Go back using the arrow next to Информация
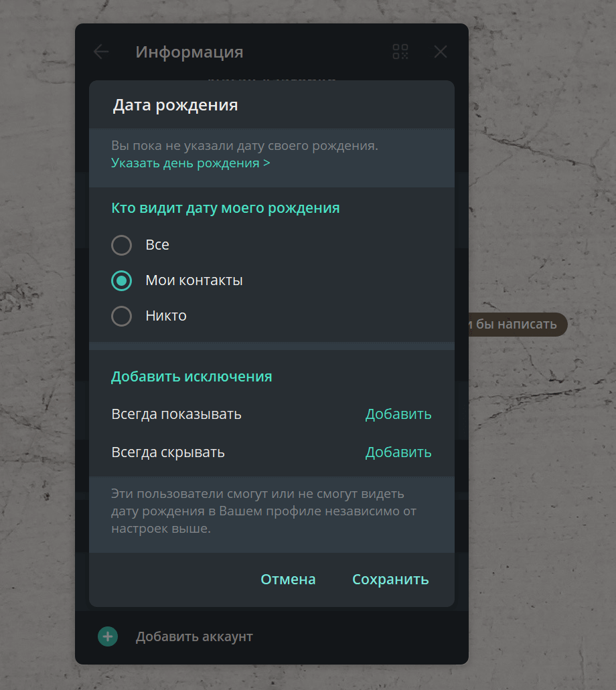This screenshot has height=690, width=616. [x=101, y=52]
